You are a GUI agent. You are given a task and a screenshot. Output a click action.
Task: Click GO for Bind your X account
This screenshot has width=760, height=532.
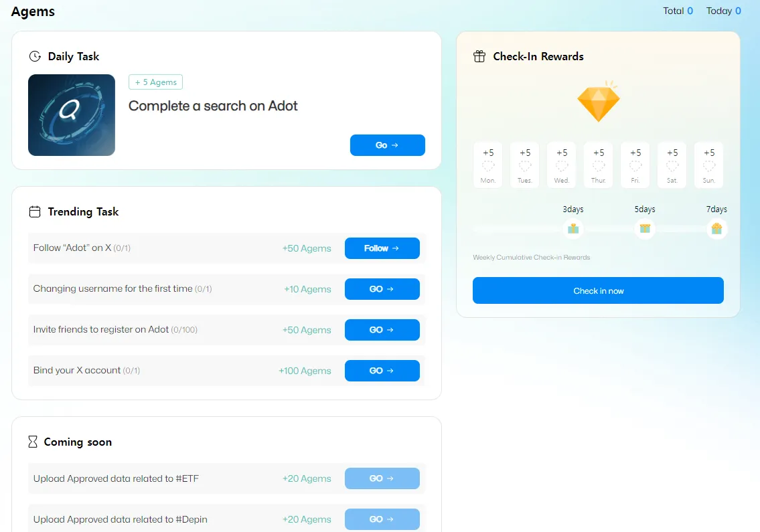click(382, 371)
